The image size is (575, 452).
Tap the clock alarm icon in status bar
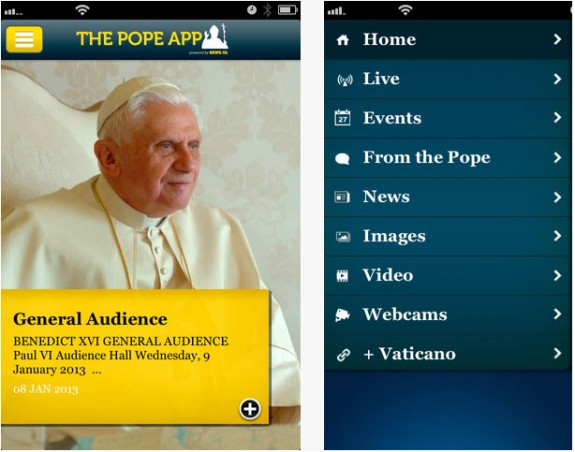(x=252, y=10)
